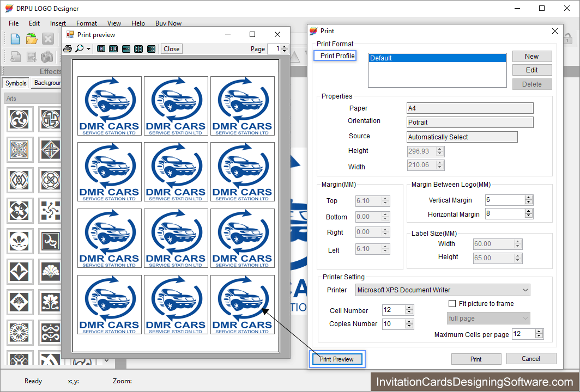Select the triple-swirl art symbol
580x392 pixels.
tap(20, 119)
